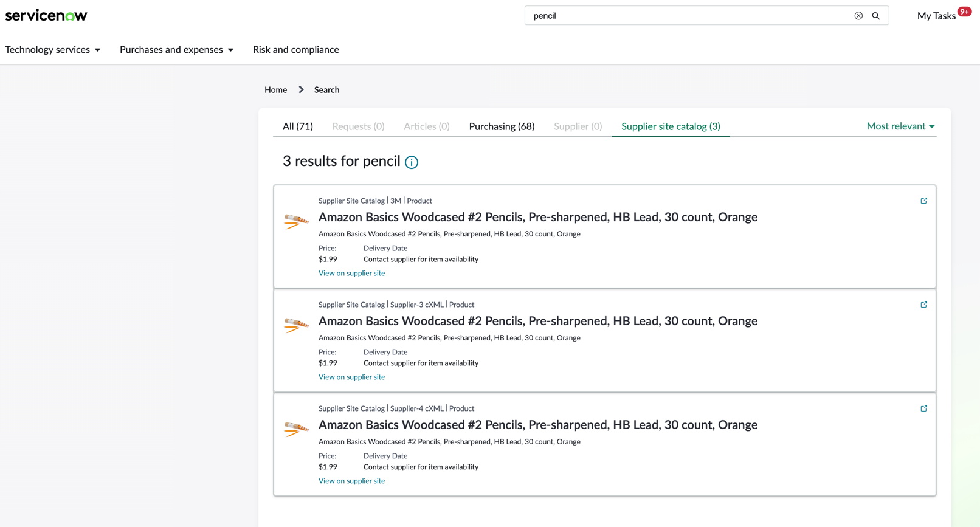Expand Technology services menu
Screen dimensions: 980x527
53,50
